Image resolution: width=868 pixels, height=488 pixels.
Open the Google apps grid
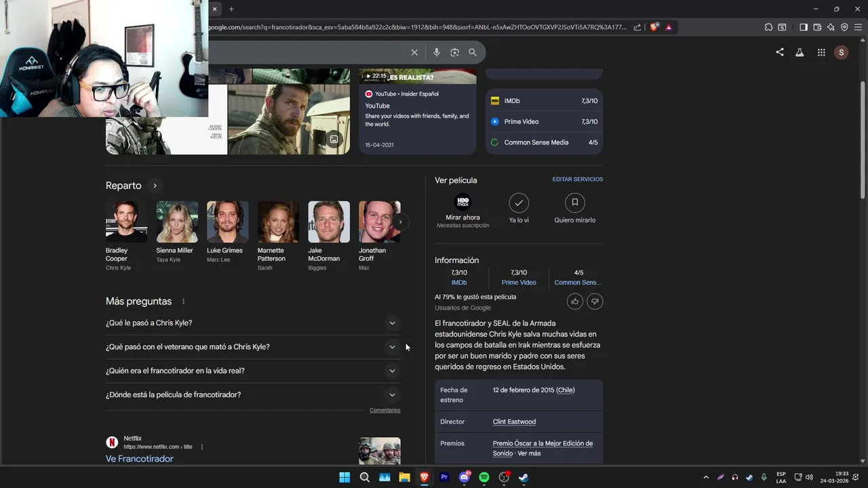coord(821,52)
